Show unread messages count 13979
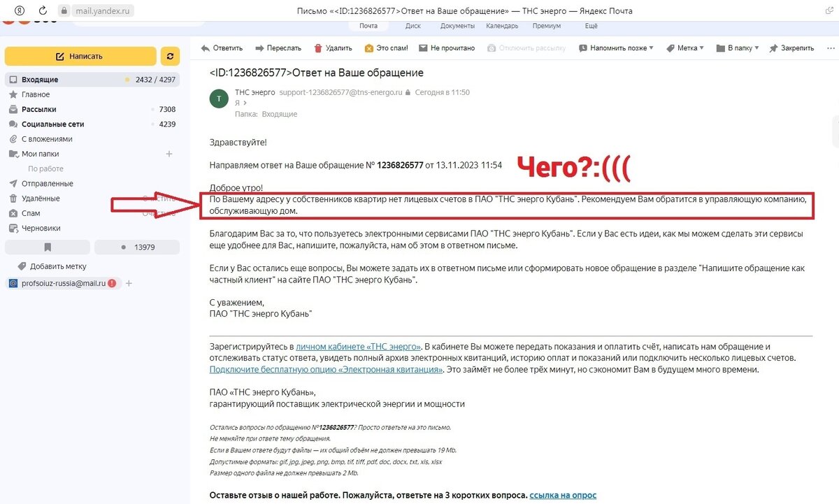The width and height of the screenshot is (839, 504). point(137,247)
